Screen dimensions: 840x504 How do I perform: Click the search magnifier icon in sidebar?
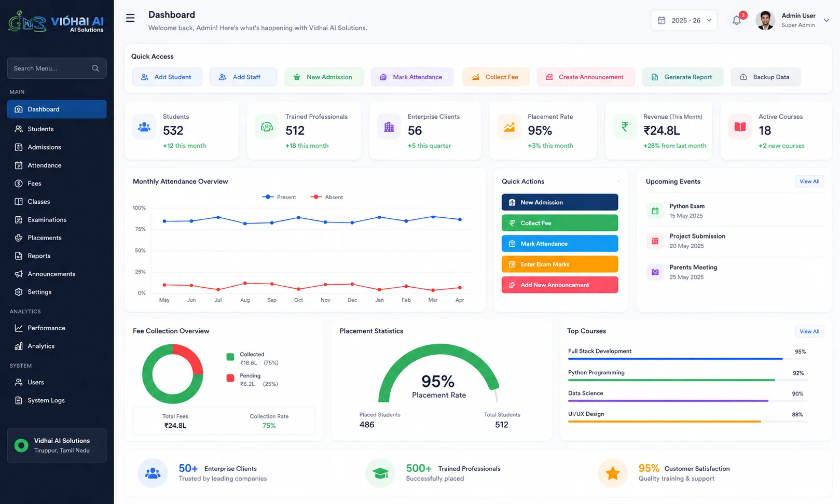tap(95, 68)
